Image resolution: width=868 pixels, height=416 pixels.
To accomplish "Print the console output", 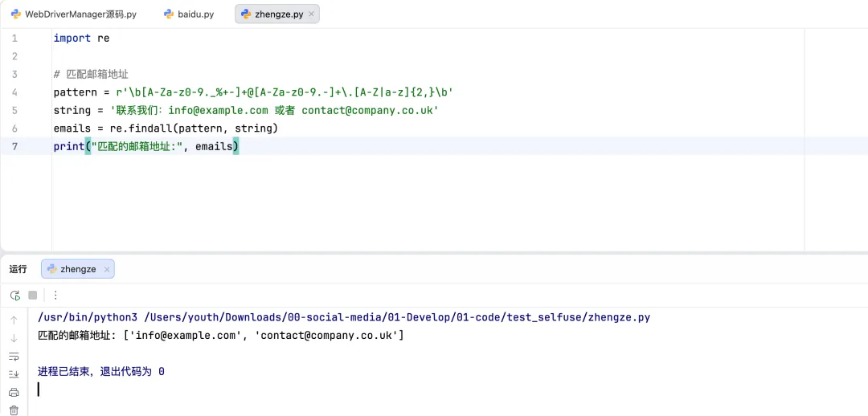I will point(14,393).
